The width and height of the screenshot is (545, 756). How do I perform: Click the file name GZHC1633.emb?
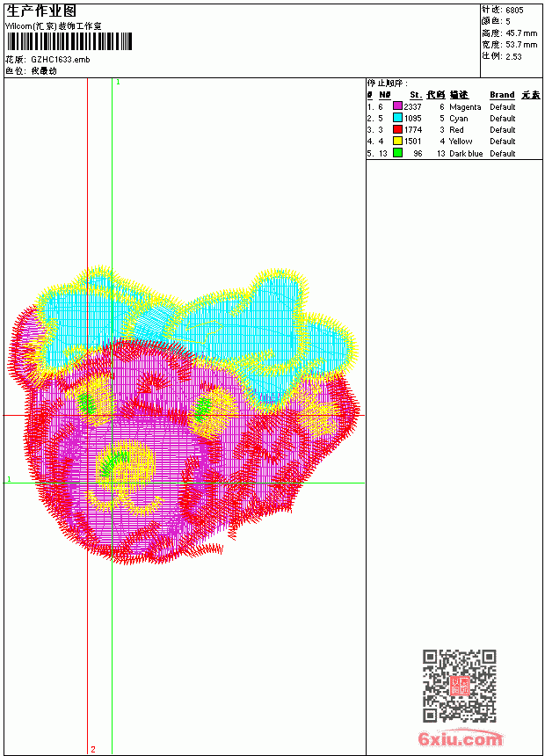(61, 60)
